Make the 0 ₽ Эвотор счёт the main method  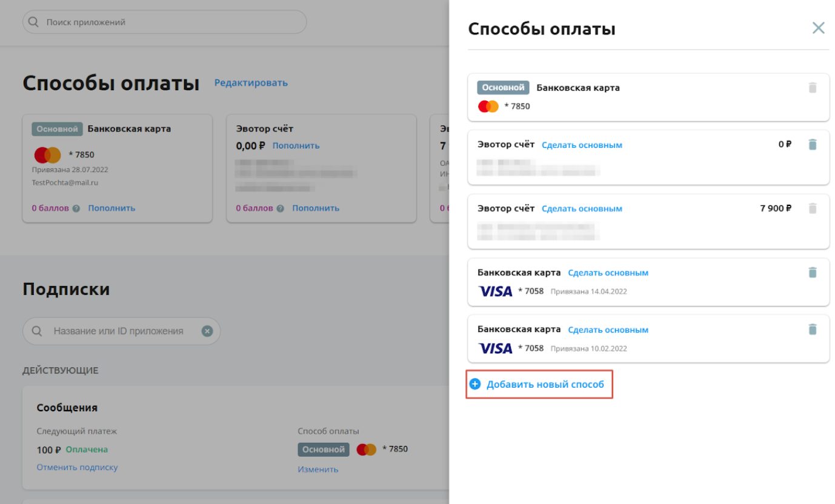click(582, 145)
